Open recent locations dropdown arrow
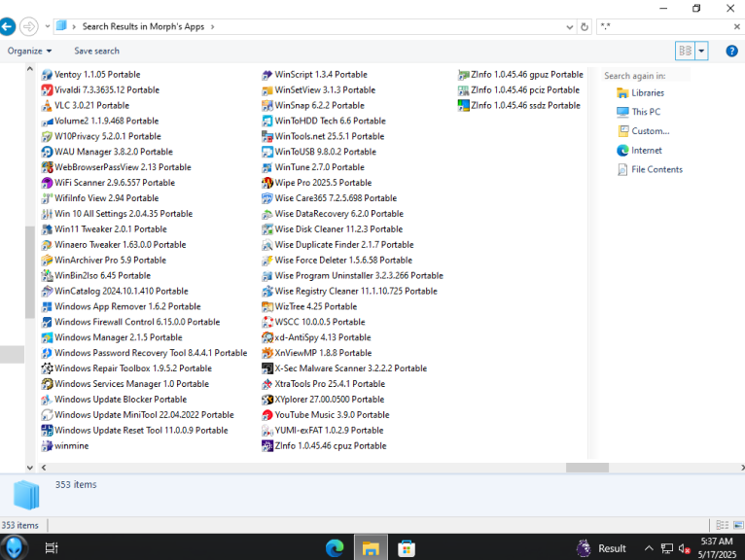 (48, 26)
